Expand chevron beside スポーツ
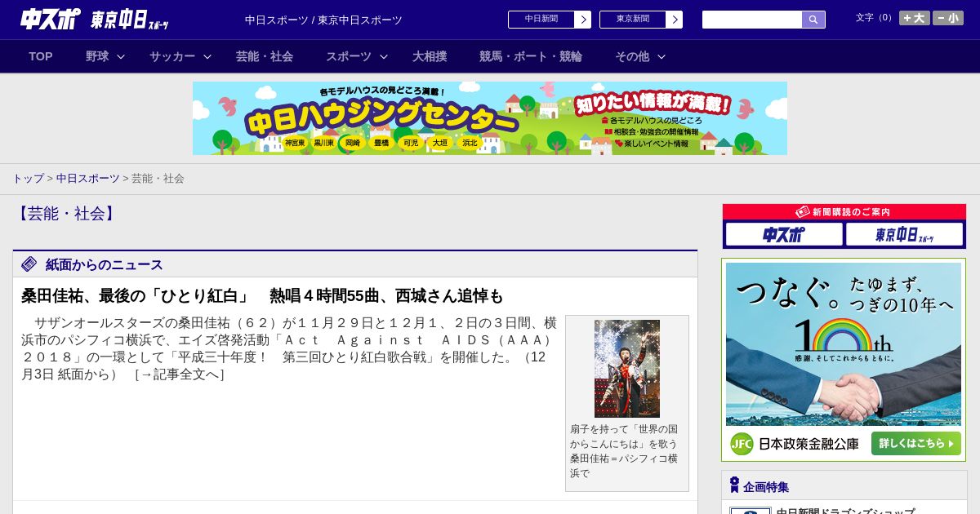Viewport: 980px width, 514px height. point(384,56)
